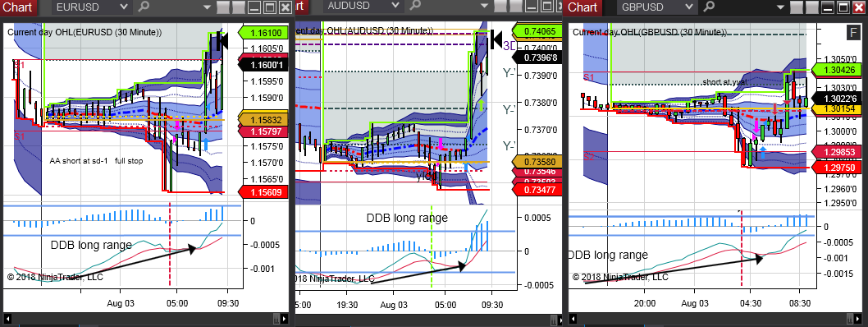Screen dimensions: 868x327
Task: Minimize the EURUSD chart window
Action: click(254, 7)
